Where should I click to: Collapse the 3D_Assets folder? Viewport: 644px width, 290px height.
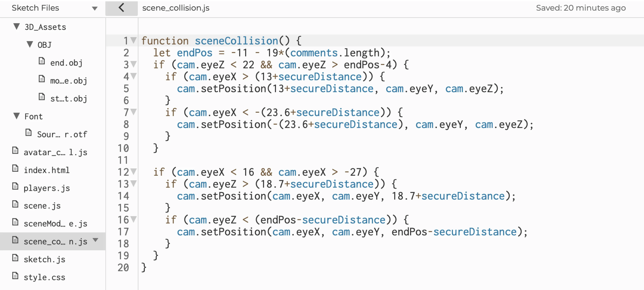[17, 27]
